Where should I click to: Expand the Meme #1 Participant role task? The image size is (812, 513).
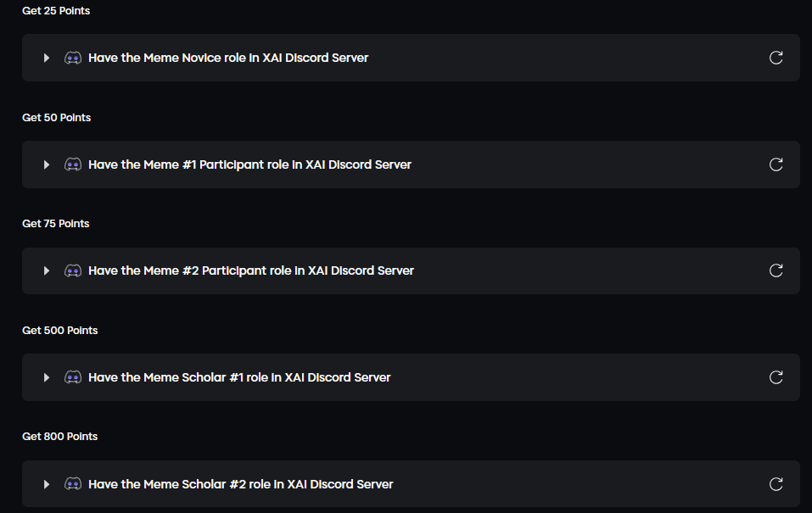(x=47, y=164)
